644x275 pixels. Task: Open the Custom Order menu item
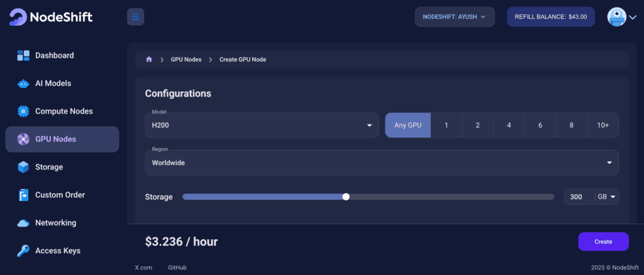[x=60, y=195]
